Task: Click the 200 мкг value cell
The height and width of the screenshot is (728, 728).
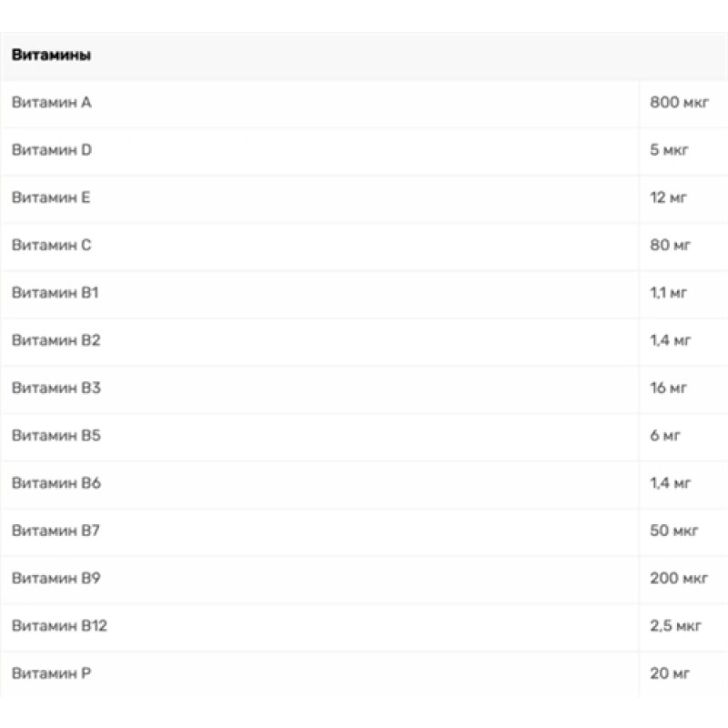Action: (x=678, y=579)
